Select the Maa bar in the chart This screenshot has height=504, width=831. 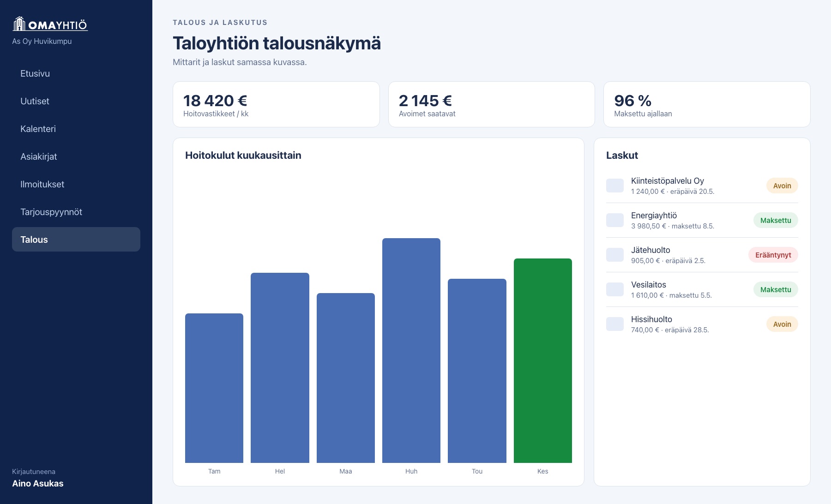(x=346, y=378)
